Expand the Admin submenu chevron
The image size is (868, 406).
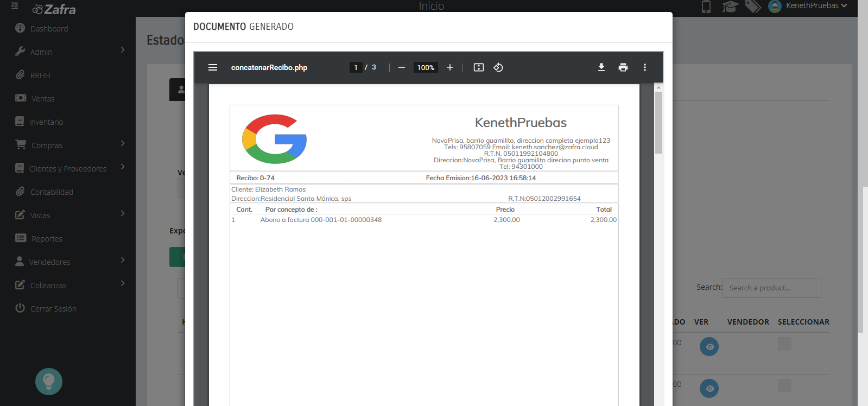[x=123, y=50]
